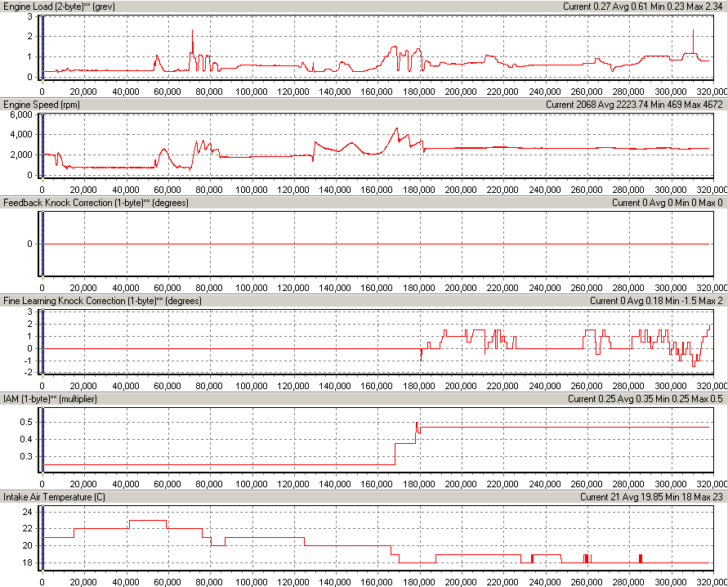Click the cursor marker in Engine Load chart
The image size is (728, 587).
coord(42,47)
